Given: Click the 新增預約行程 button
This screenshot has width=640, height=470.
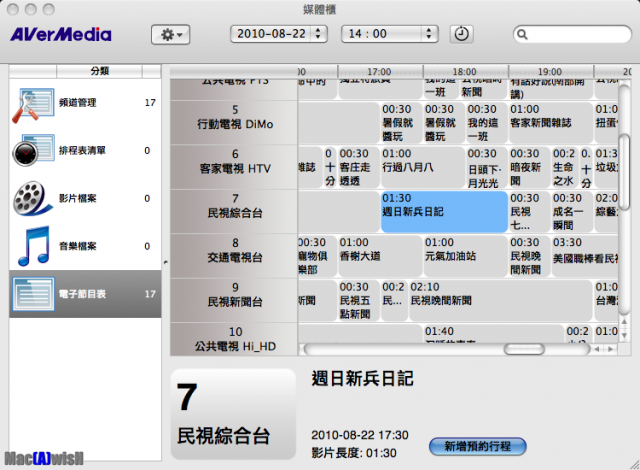Looking at the screenshot, I should [x=478, y=446].
